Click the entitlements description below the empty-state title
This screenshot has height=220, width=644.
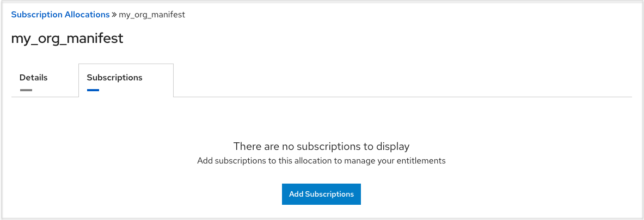pos(321,161)
